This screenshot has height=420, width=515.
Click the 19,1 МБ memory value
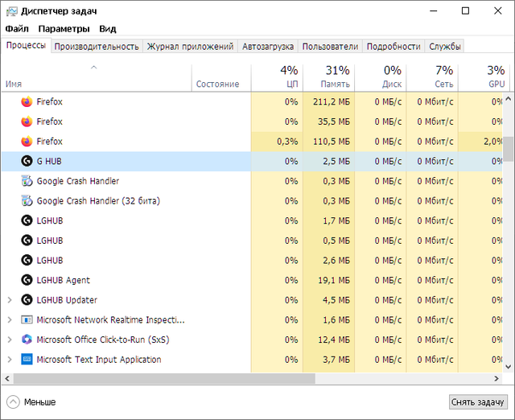coord(334,280)
